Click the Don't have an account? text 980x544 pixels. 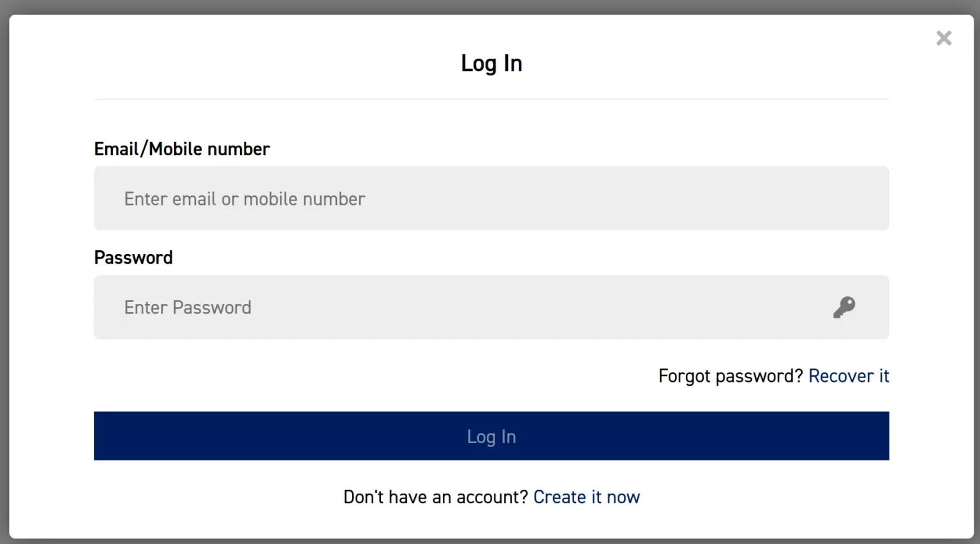click(x=436, y=497)
